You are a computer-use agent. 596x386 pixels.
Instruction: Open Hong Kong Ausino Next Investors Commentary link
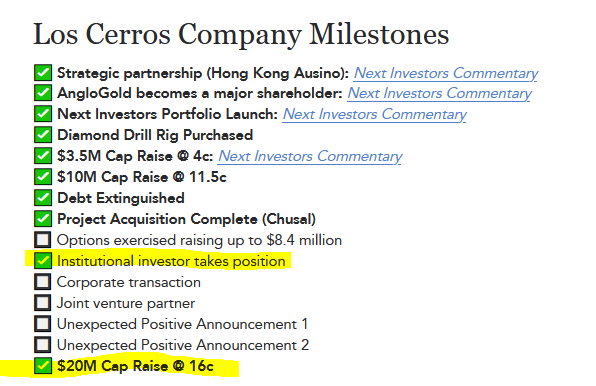[446, 73]
